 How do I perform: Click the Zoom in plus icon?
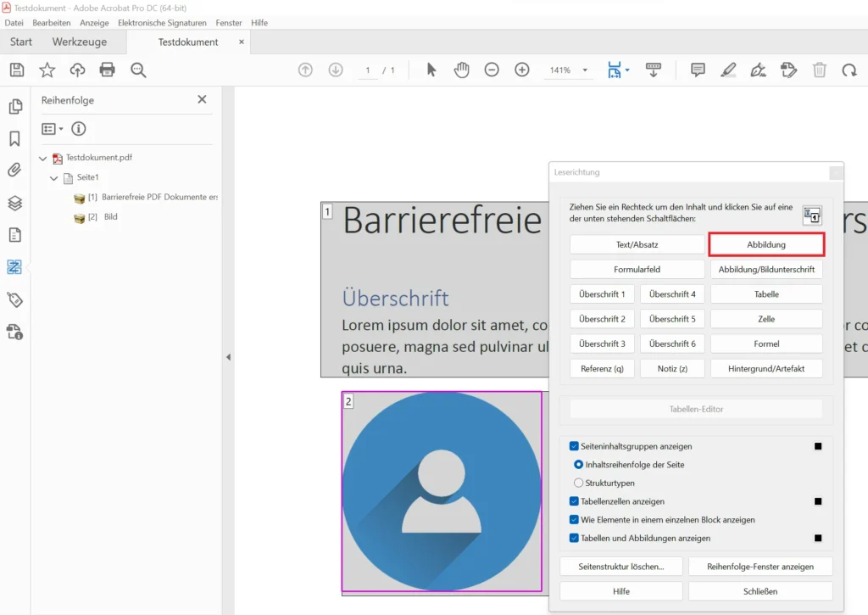coord(522,70)
